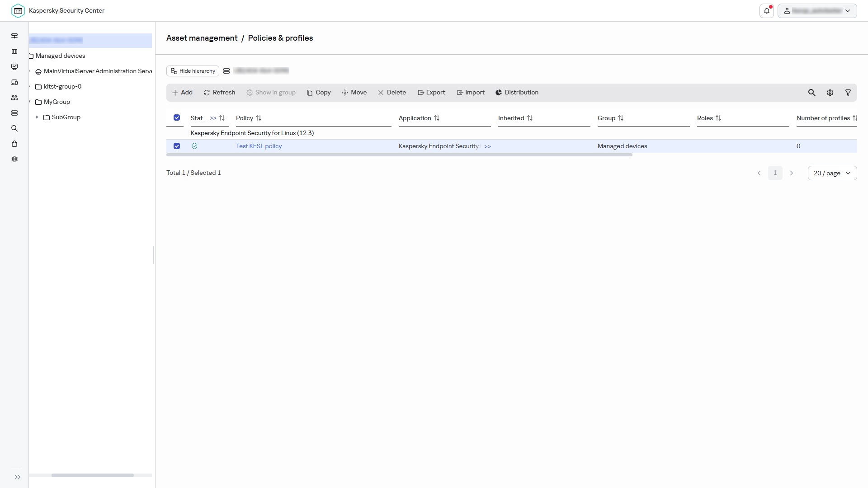Sort by the Policy column header

tap(249, 118)
